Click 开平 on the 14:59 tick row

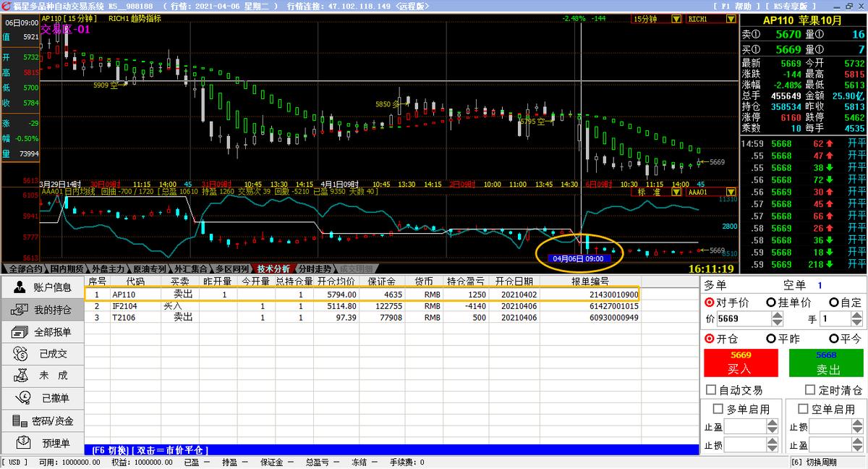[x=856, y=143]
